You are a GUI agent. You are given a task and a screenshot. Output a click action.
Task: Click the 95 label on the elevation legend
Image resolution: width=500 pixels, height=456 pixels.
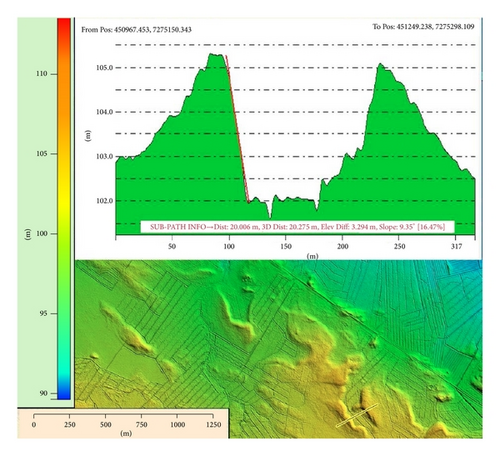(43, 313)
